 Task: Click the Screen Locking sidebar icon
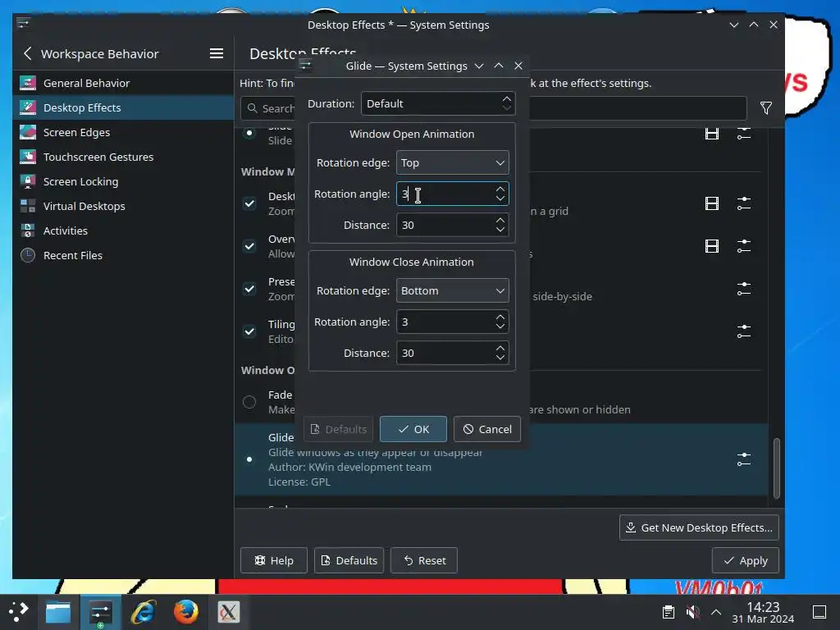click(28, 181)
